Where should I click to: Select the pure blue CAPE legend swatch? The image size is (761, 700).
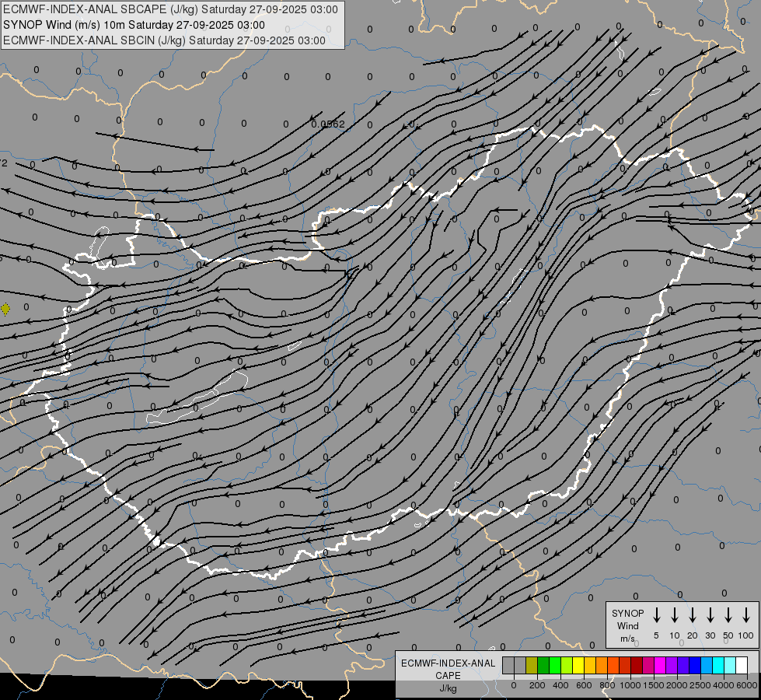(695, 665)
